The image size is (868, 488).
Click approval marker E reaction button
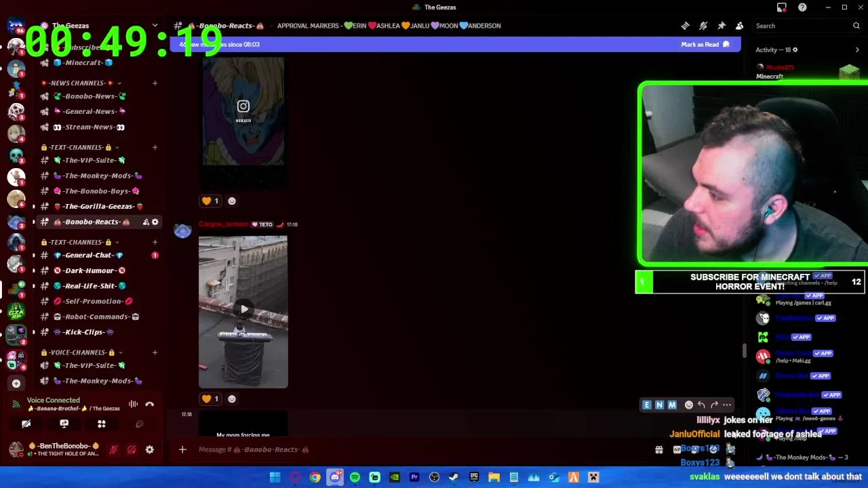click(x=647, y=405)
